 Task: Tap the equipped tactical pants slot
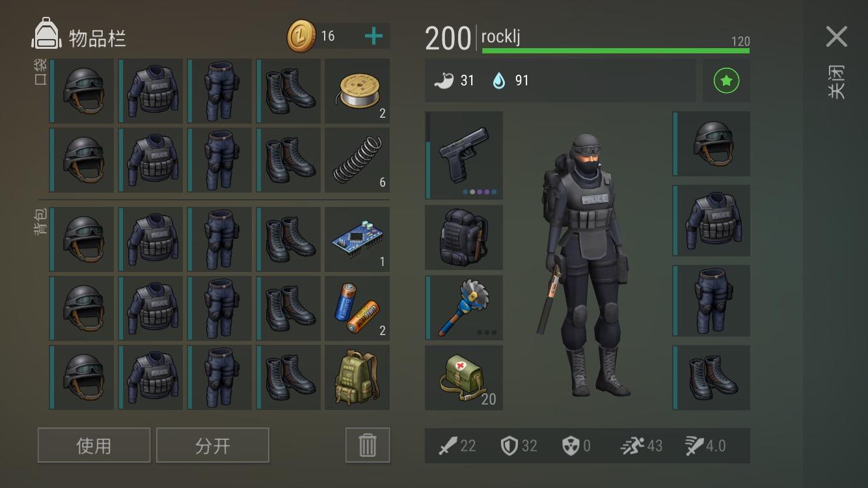coord(711,299)
